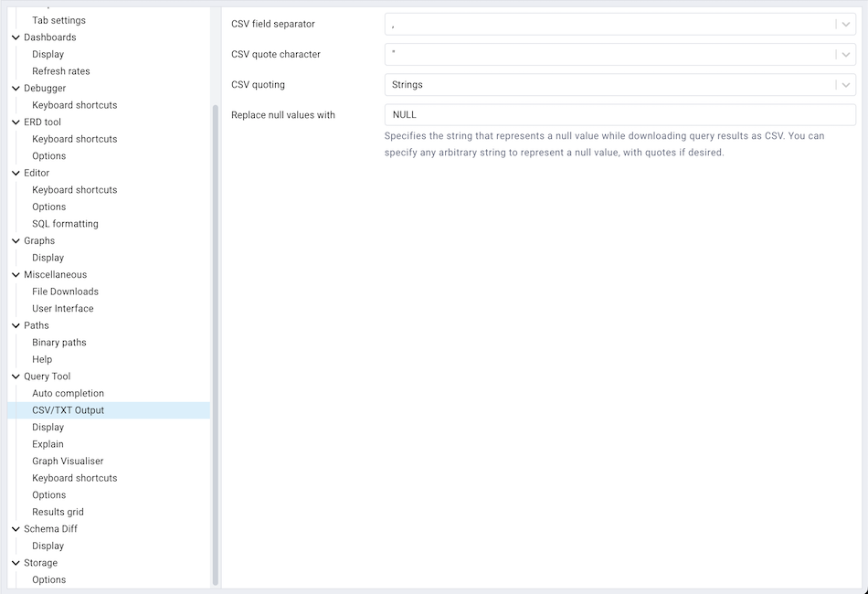Select File Downloads under Miscellaneous
This screenshot has width=868, height=594.
(x=65, y=291)
